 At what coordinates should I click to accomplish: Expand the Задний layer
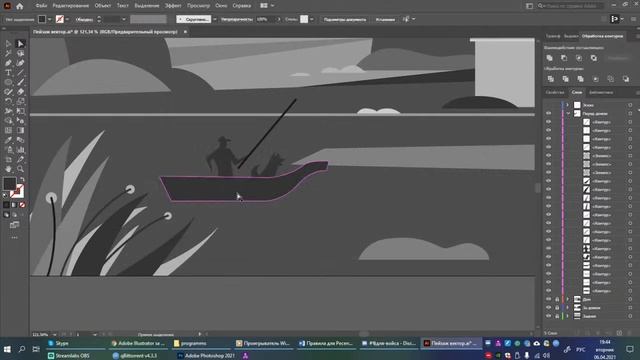[x=568, y=316]
